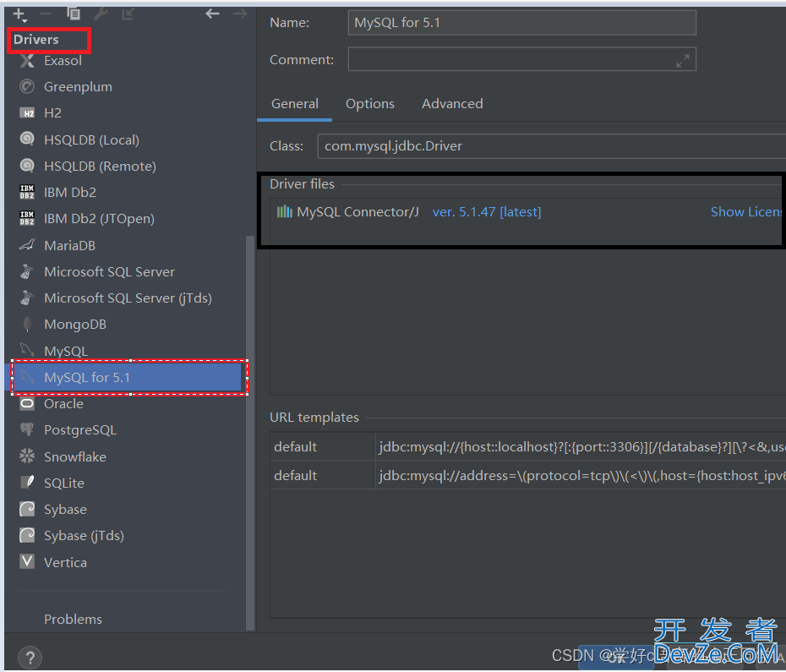Click the Sybase (jTds) icon

click(27, 536)
